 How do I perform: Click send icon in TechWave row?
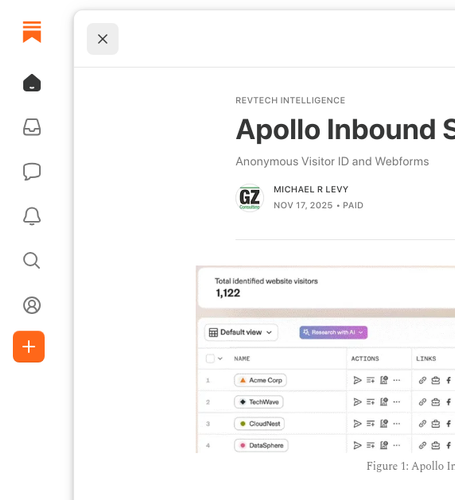(357, 402)
